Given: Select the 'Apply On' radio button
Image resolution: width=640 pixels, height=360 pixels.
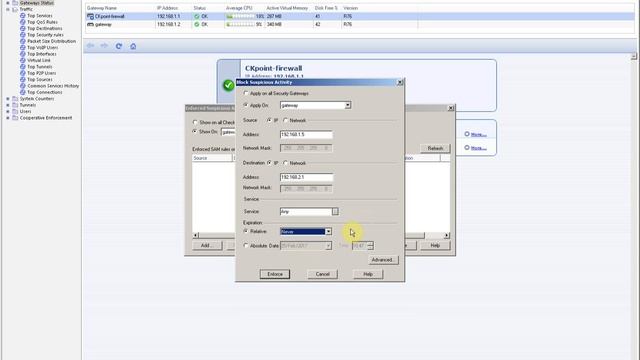Looking at the screenshot, I should [246, 105].
